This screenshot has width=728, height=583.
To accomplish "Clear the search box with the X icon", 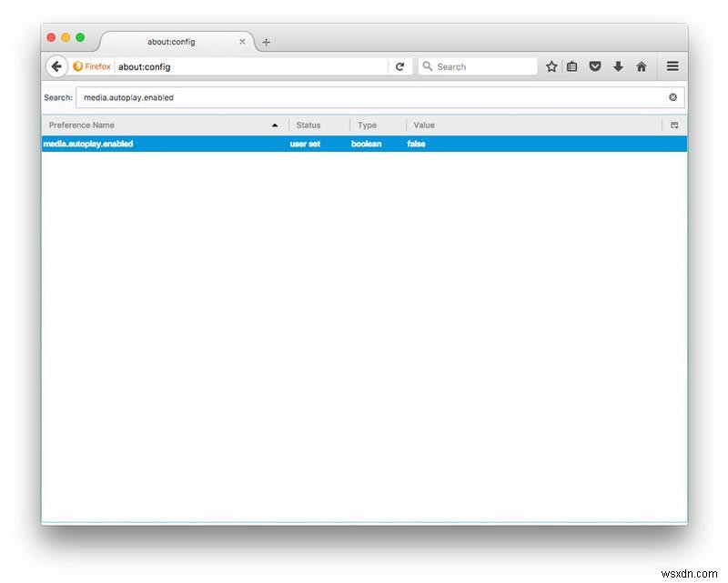I will pos(672,96).
